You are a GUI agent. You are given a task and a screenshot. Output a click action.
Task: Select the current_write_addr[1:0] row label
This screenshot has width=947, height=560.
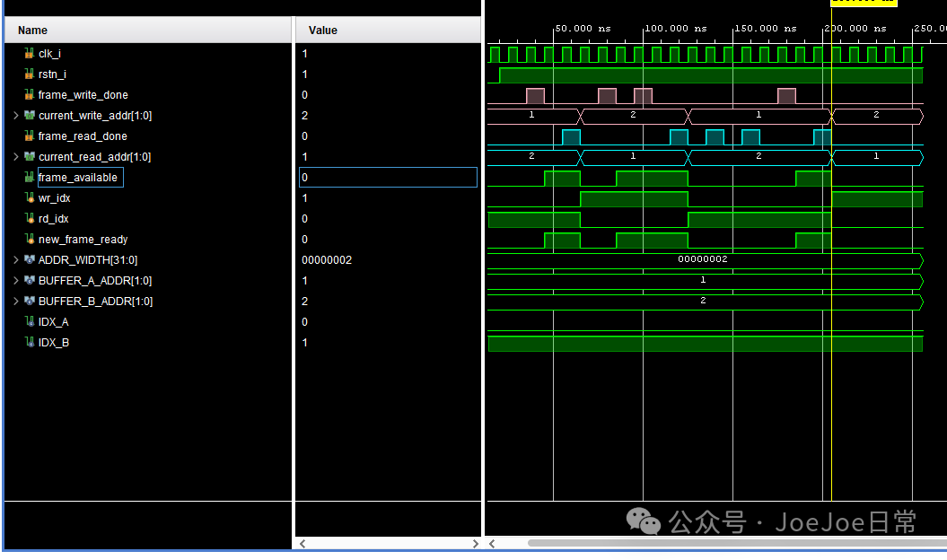(95, 116)
